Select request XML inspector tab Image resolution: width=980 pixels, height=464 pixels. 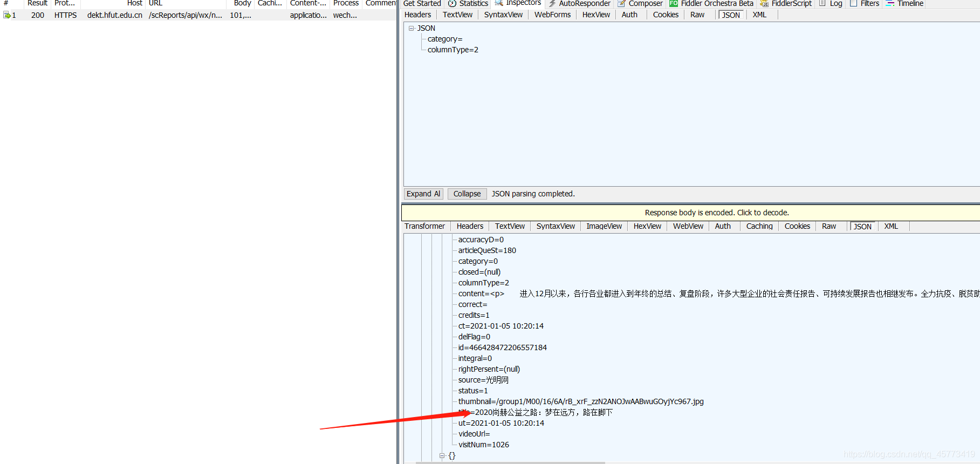tap(759, 15)
